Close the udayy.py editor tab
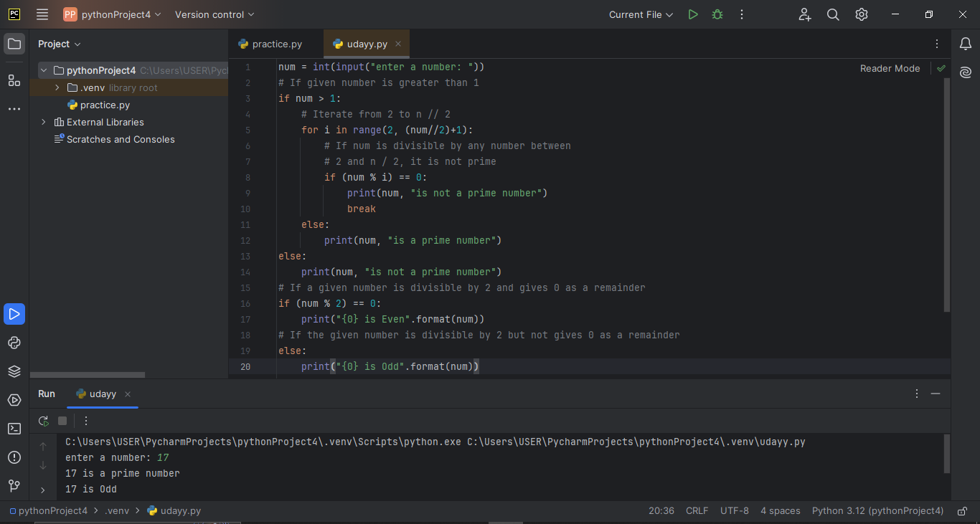Viewport: 980px width, 524px height. (x=398, y=44)
